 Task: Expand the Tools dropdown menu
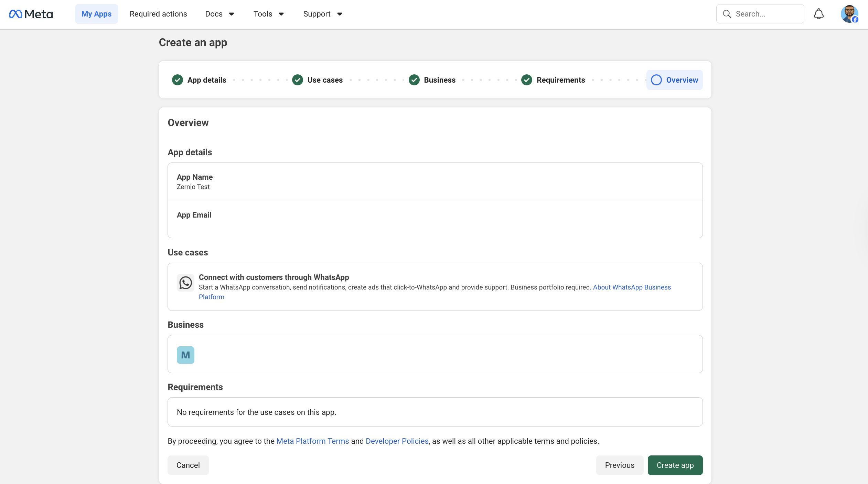tap(268, 14)
